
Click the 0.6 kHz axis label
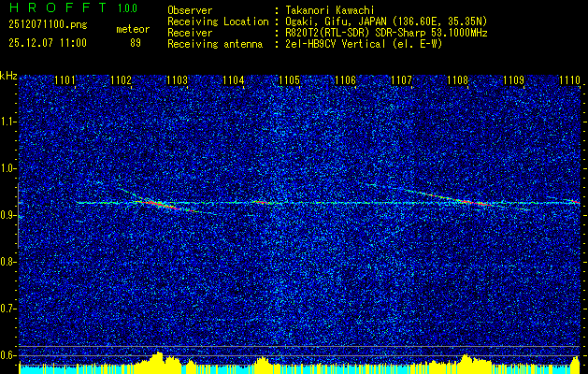[7, 355]
